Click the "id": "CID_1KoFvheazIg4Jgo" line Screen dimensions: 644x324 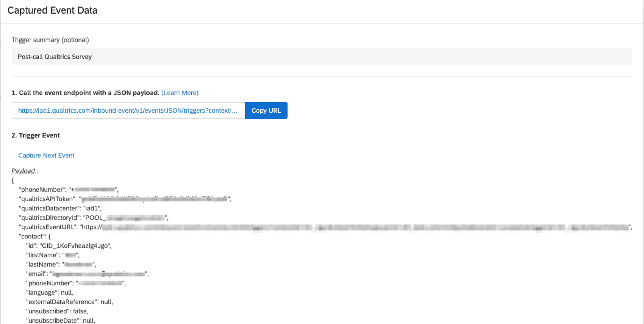(x=69, y=246)
